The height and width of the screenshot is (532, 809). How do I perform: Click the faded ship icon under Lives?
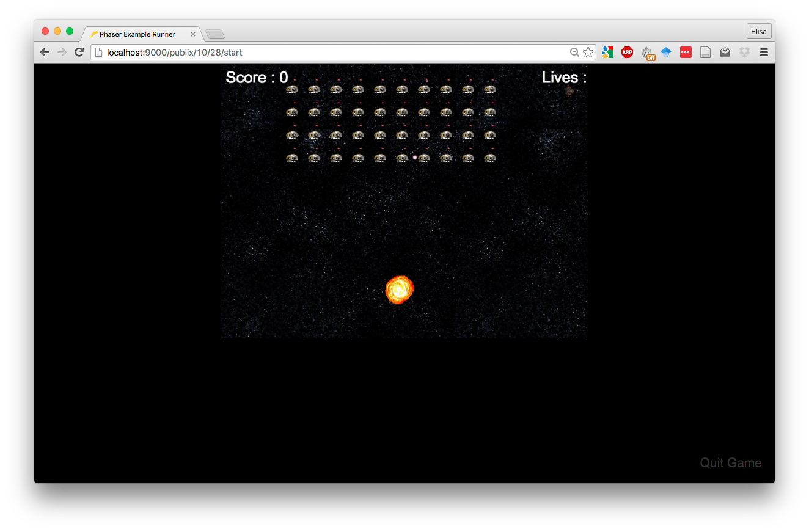[x=569, y=92]
